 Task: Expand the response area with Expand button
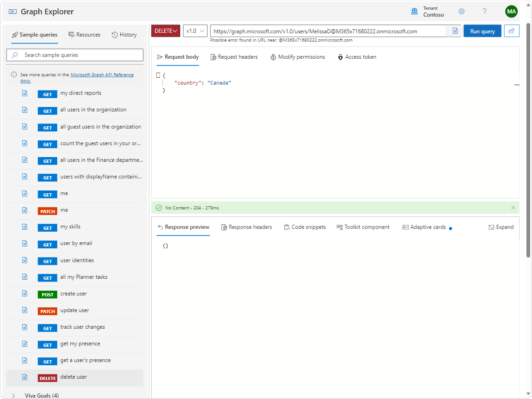[501, 227]
